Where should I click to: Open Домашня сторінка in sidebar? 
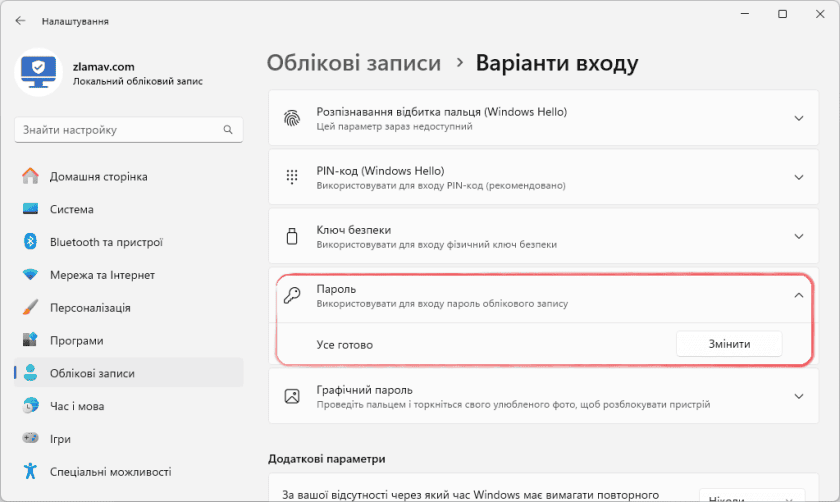click(x=129, y=176)
